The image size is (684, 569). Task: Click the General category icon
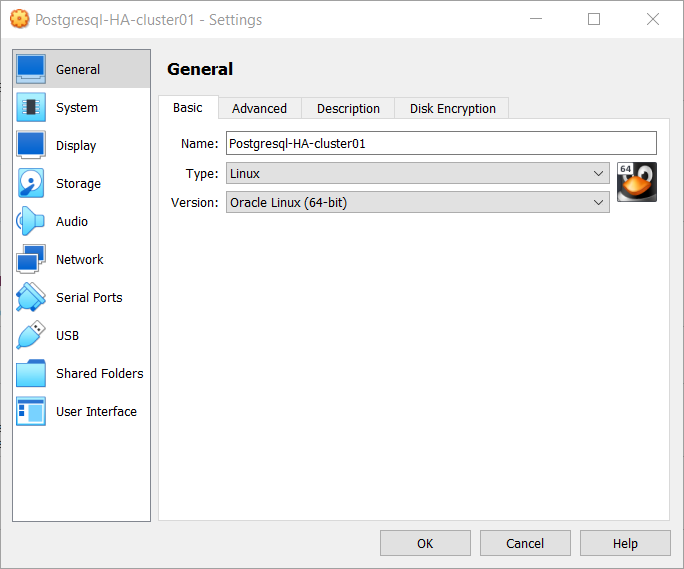31,70
